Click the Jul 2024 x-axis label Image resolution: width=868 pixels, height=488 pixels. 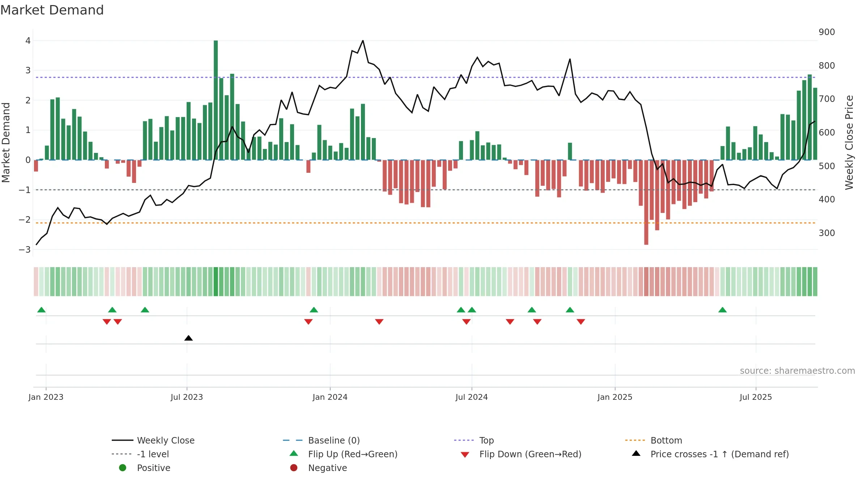[472, 397]
